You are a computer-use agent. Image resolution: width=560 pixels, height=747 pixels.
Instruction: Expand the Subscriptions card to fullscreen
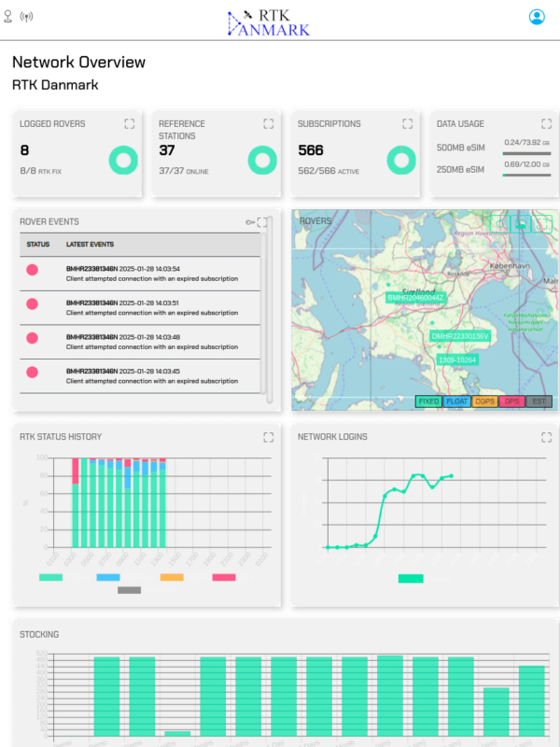407,124
